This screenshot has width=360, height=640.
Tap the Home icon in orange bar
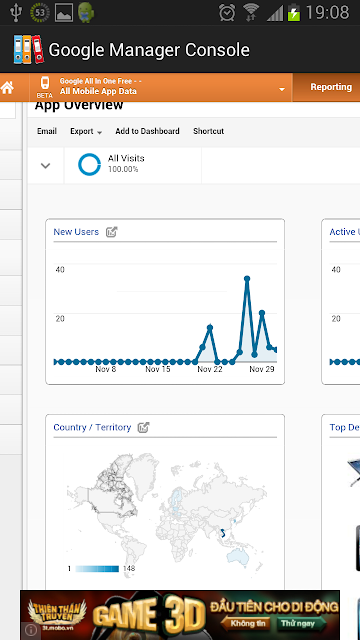[x=7, y=87]
